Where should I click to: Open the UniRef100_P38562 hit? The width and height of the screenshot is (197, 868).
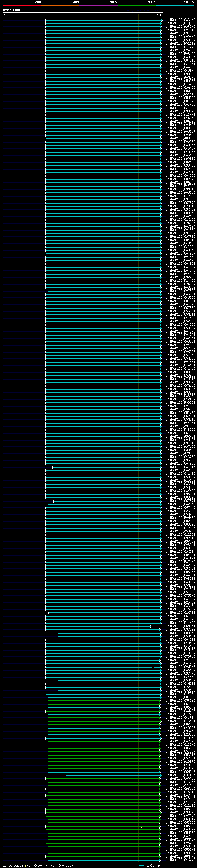coord(180,450)
